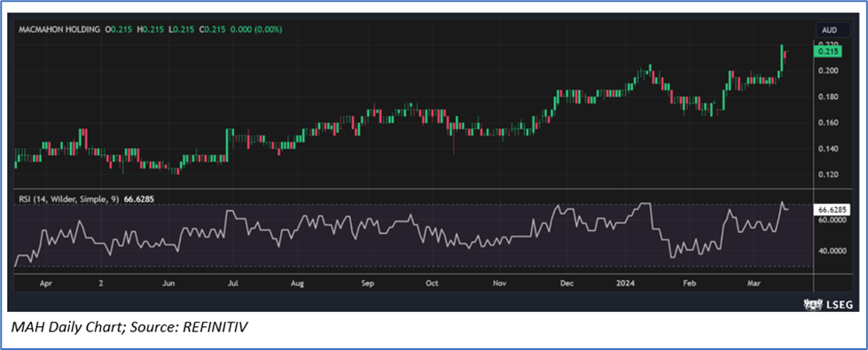Click the Nov label on time axis
Screen dimensions: 868x350
499,283
